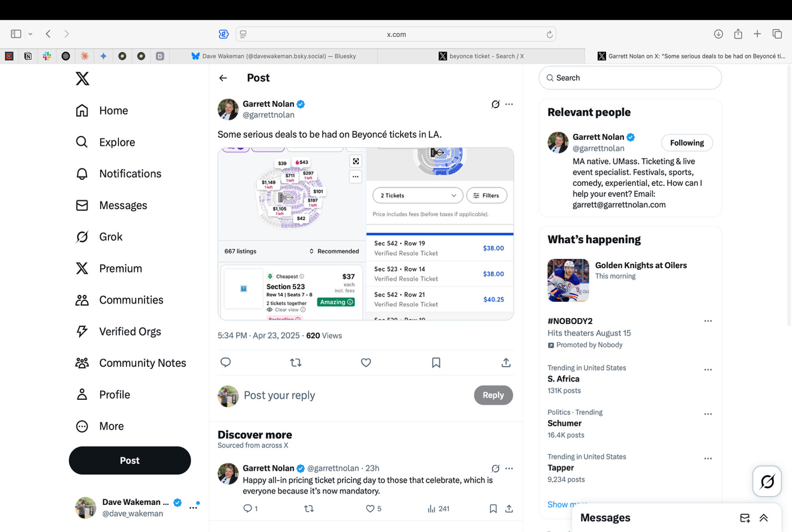Viewport: 792px width, 532px height.
Task: Open the S. Africa trending topic
Action: [x=563, y=379]
